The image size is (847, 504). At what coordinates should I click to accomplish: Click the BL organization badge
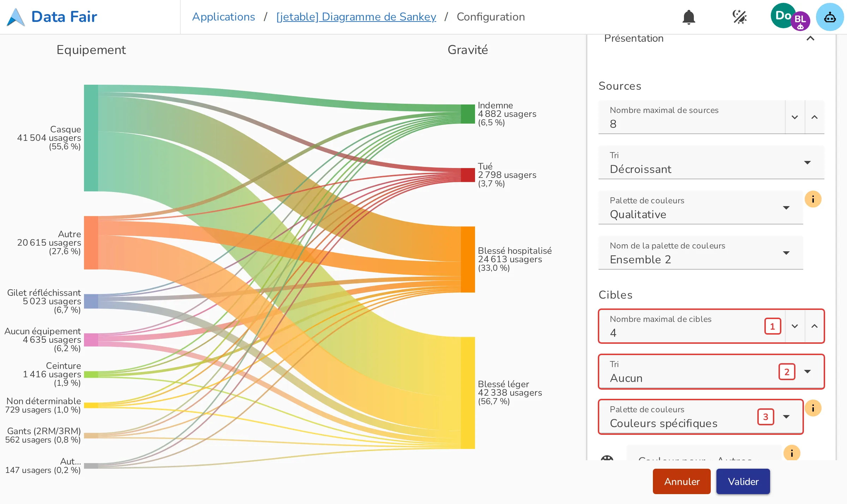[800, 20]
